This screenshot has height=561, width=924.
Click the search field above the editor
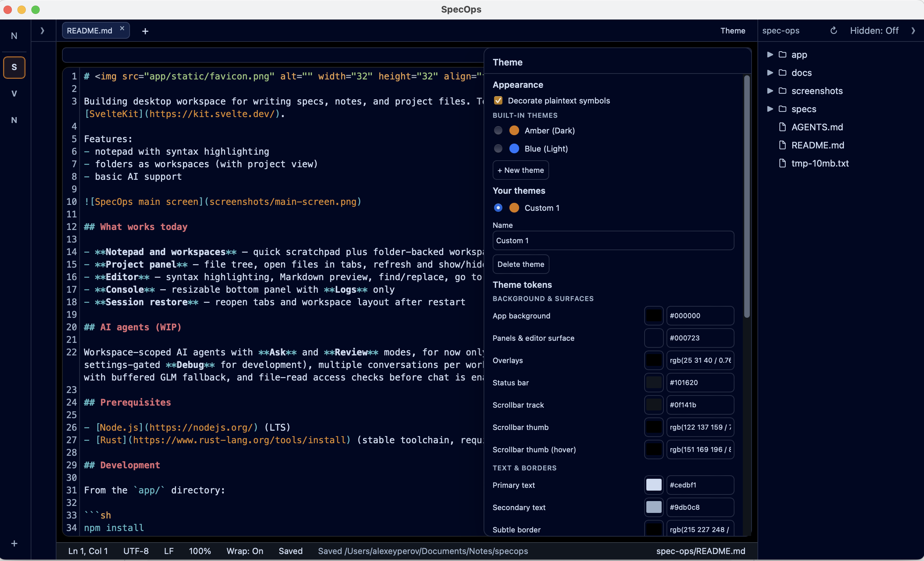[273, 55]
